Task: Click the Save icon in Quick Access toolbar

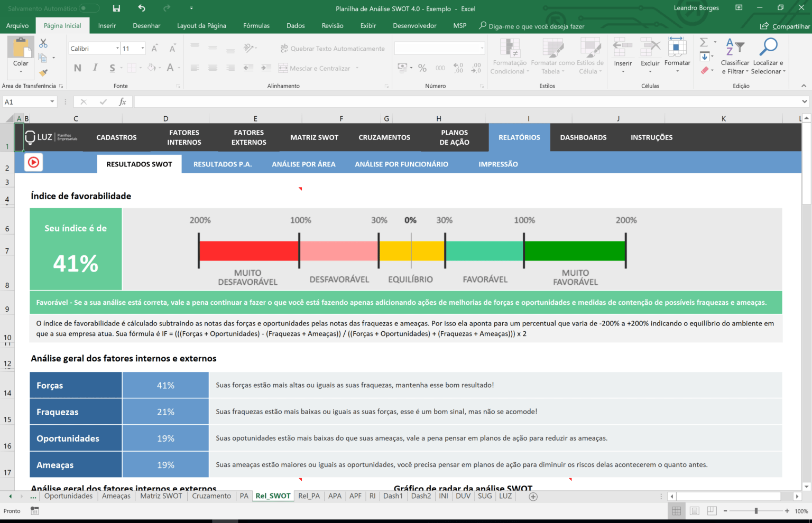Action: [x=116, y=8]
